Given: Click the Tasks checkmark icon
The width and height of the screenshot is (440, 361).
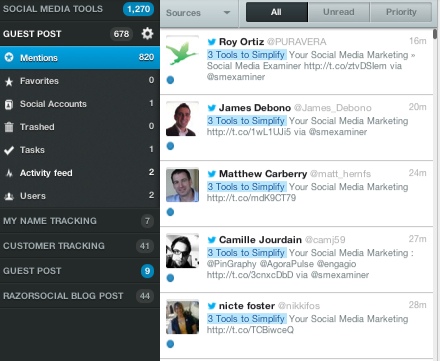Looking at the screenshot, I should pyautogui.click(x=9, y=150).
